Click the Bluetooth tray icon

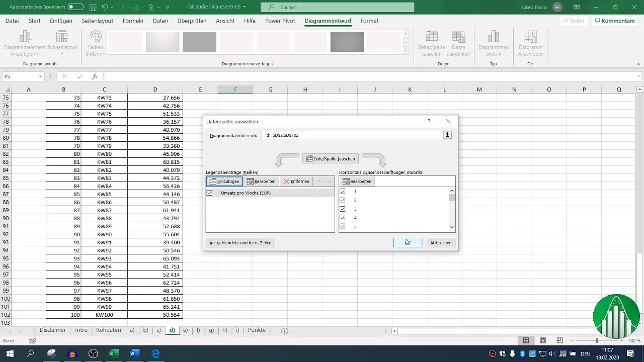522,354
